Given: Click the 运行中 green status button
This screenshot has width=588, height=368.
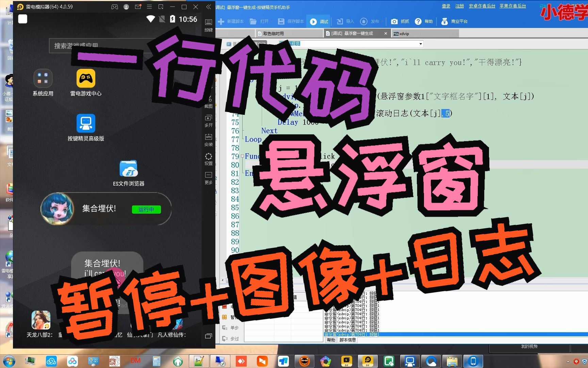Looking at the screenshot, I should coord(146,209).
